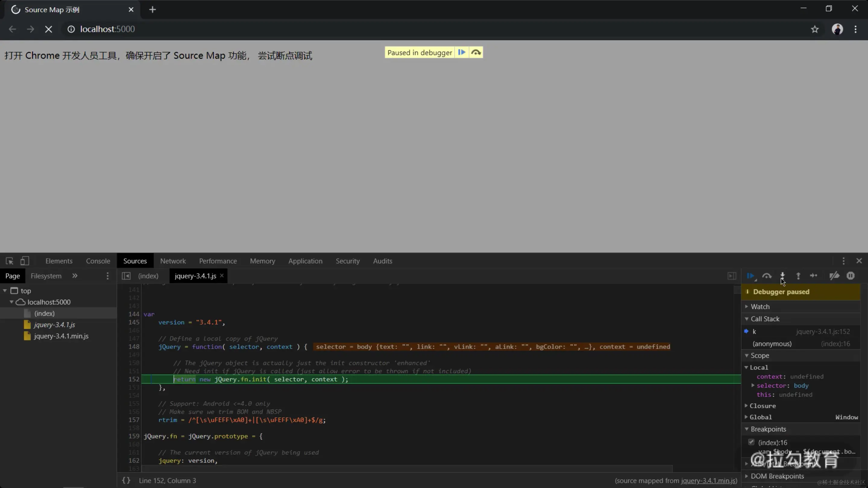Open jquery-3.4.1.min.js source mapped link
This screenshot has height=488, width=868.
coord(708,480)
